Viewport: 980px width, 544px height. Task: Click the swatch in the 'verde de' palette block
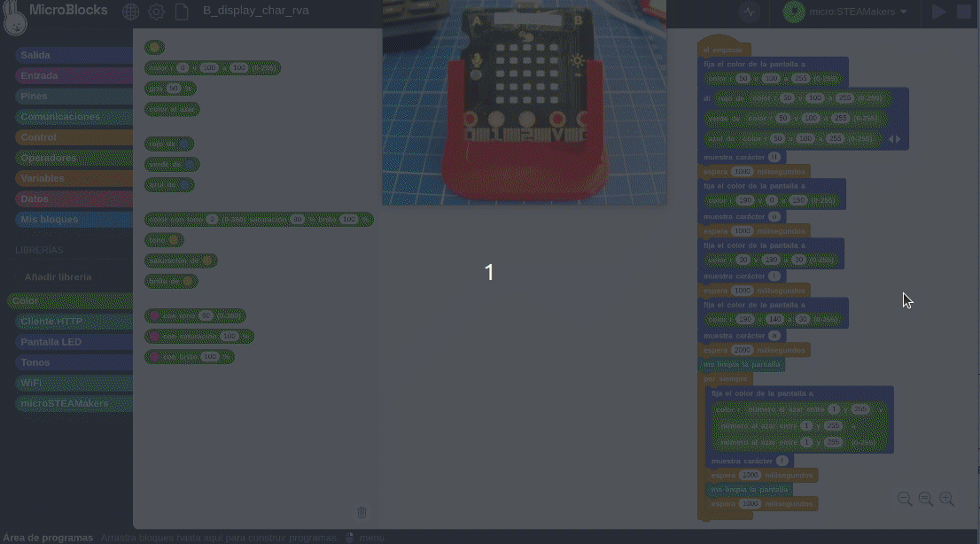189,165
